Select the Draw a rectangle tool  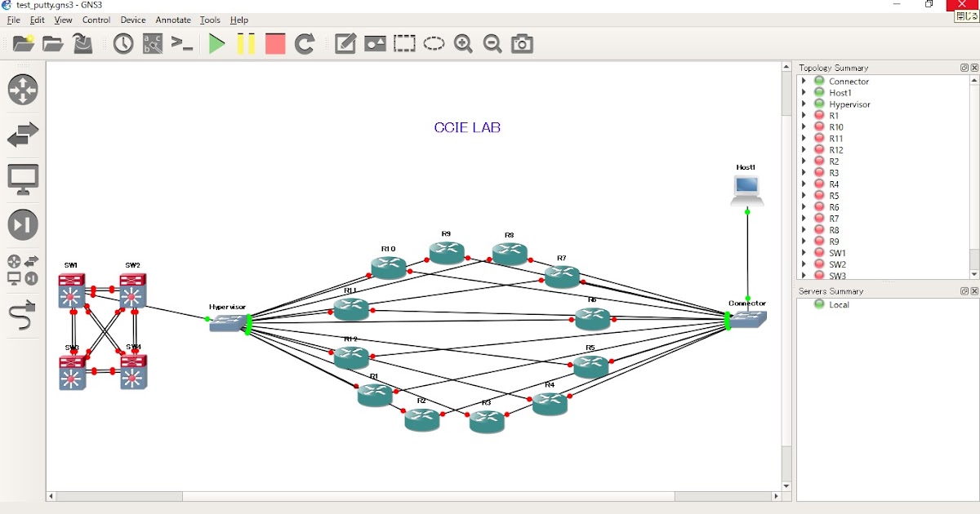click(x=404, y=43)
